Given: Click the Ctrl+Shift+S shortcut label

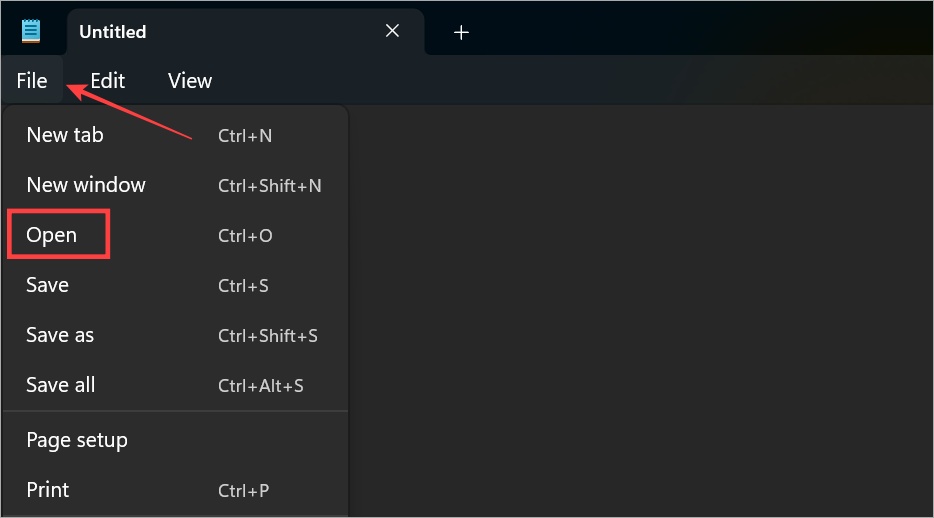Looking at the screenshot, I should [267, 336].
